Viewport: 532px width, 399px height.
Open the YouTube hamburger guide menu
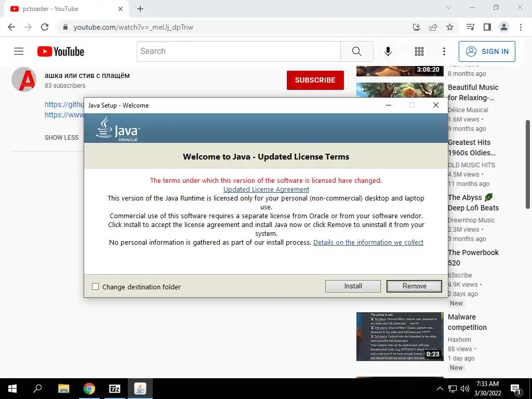click(x=19, y=51)
